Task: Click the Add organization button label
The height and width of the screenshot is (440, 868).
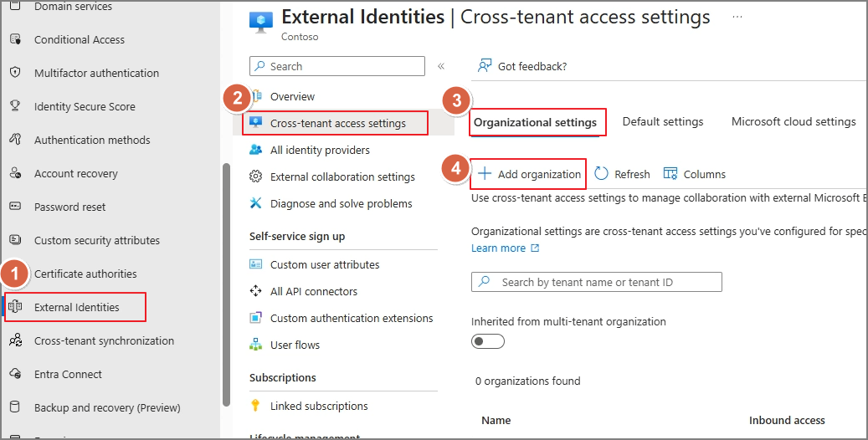Action: pyautogui.click(x=539, y=174)
